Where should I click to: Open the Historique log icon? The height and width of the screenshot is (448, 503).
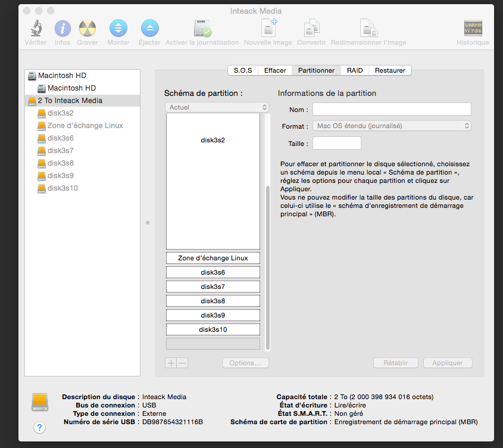pos(473,28)
